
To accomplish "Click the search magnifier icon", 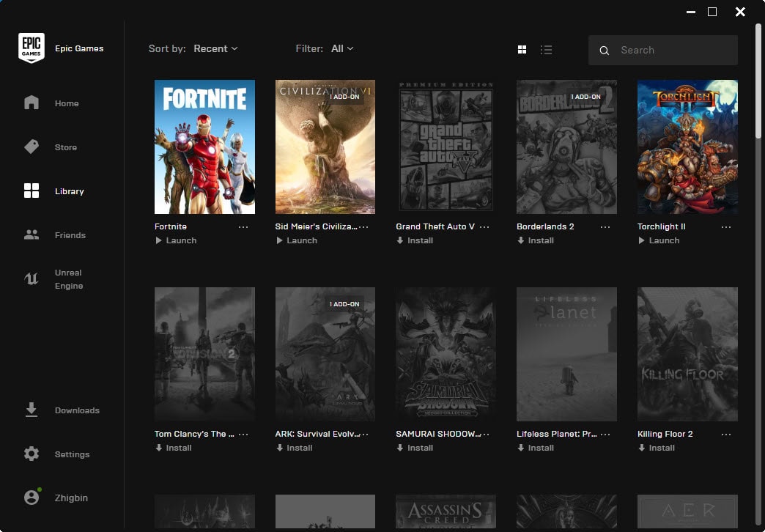I will (604, 51).
